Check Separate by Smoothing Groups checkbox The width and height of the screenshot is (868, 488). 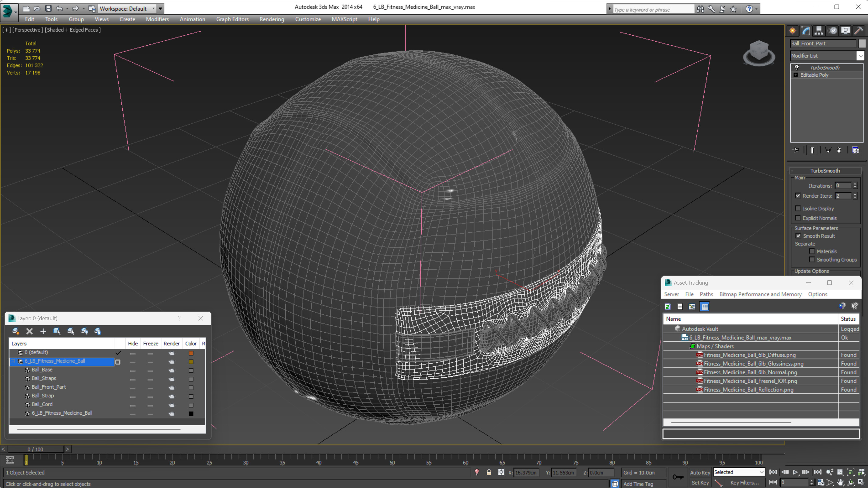[x=812, y=259]
